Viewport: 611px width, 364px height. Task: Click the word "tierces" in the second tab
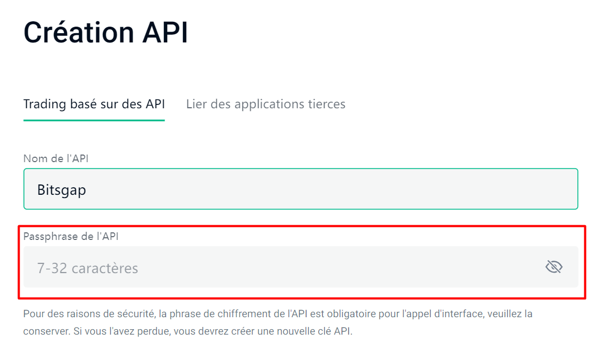click(325, 104)
